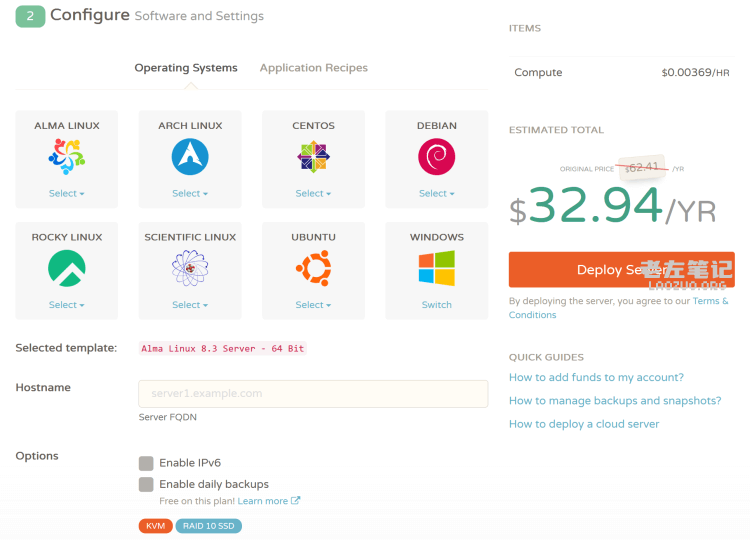
Task: Click the Rocky Linux logo icon
Action: tap(67, 268)
